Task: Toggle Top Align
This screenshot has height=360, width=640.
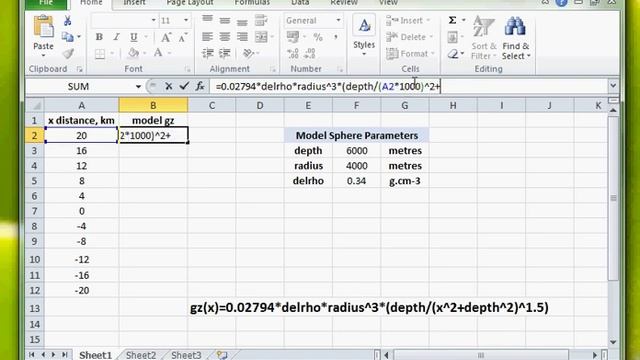Action: coord(207,20)
